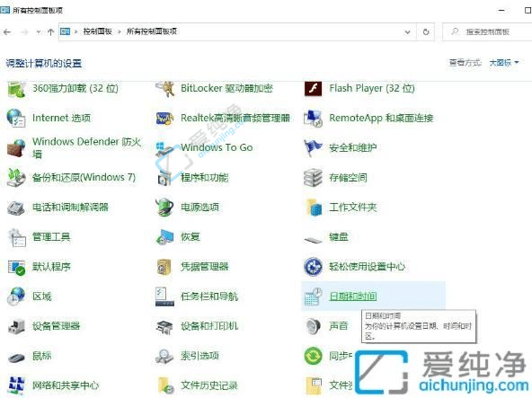Open the 网络和共享中心 icon
532x398 pixels.
click(x=16, y=385)
